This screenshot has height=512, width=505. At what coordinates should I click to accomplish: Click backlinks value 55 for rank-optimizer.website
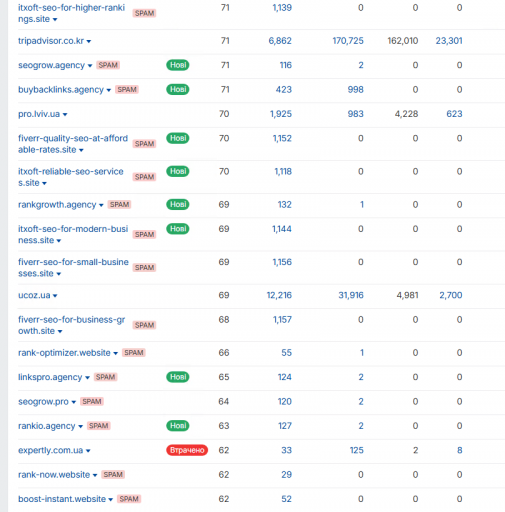click(287, 353)
